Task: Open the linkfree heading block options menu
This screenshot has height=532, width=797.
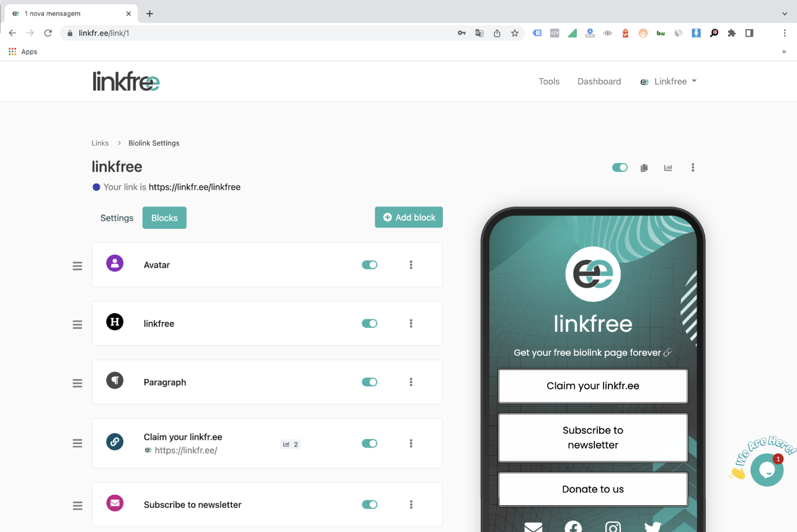Action: [x=411, y=323]
